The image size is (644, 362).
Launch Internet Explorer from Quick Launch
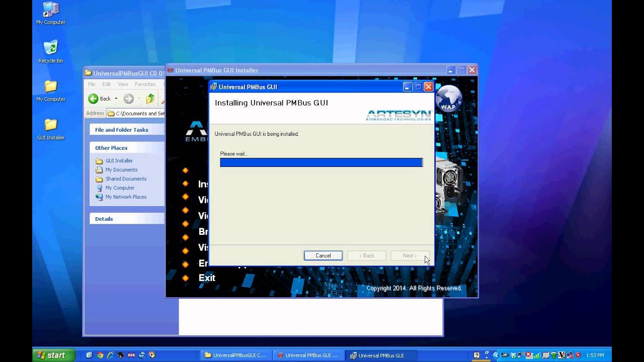111,355
